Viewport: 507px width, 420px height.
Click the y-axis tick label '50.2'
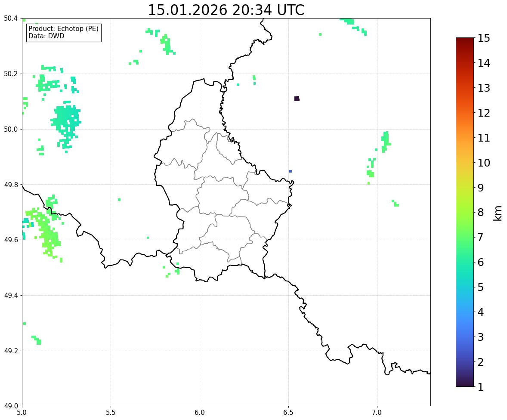(10, 74)
